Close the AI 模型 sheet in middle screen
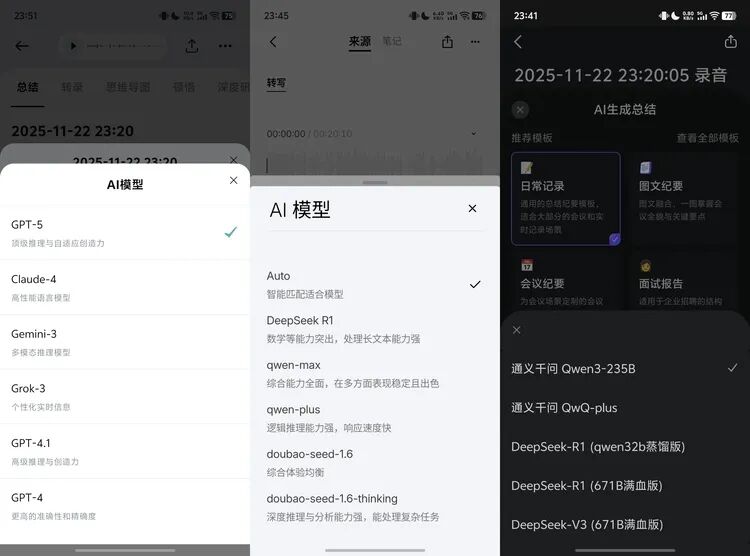 coord(472,209)
